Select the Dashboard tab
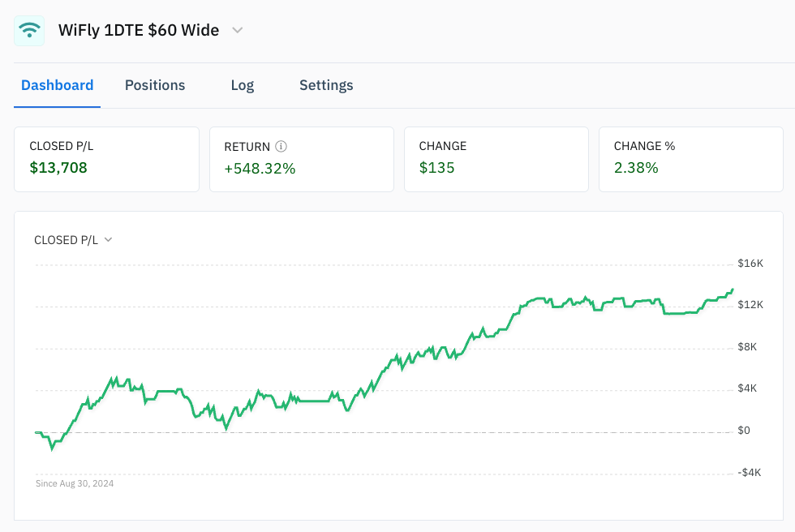 57,85
